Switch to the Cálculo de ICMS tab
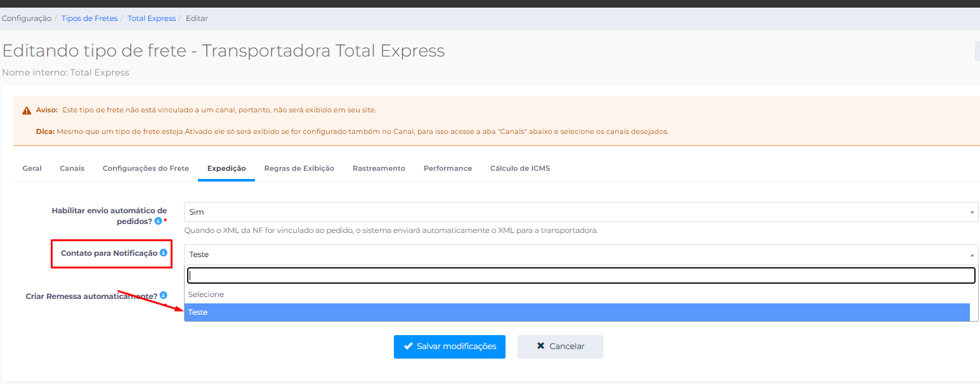The width and height of the screenshot is (980, 384). coord(520,168)
